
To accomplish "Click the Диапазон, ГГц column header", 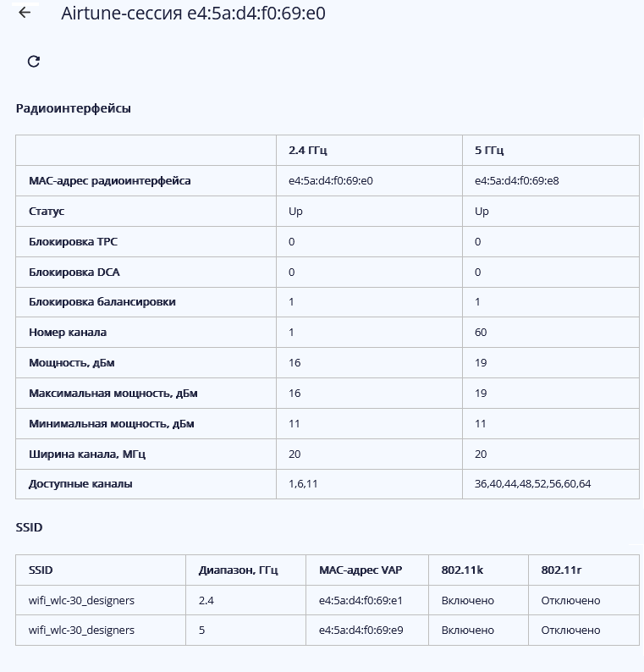I will coord(238,570).
